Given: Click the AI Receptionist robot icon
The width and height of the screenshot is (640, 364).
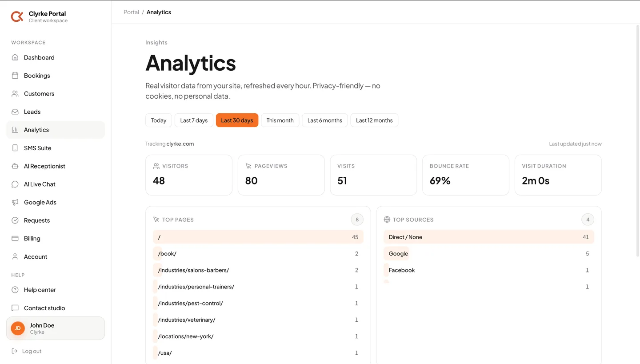Looking at the screenshot, I should (x=15, y=166).
